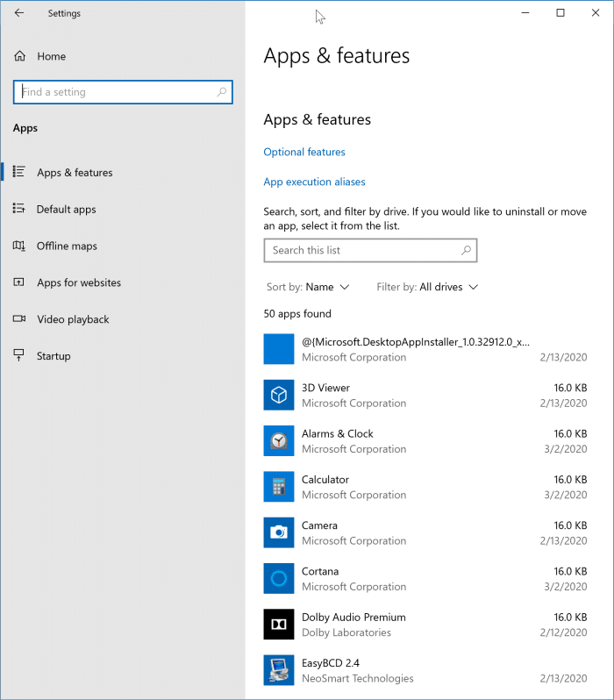Click the Offline maps sidebar icon

[18, 246]
